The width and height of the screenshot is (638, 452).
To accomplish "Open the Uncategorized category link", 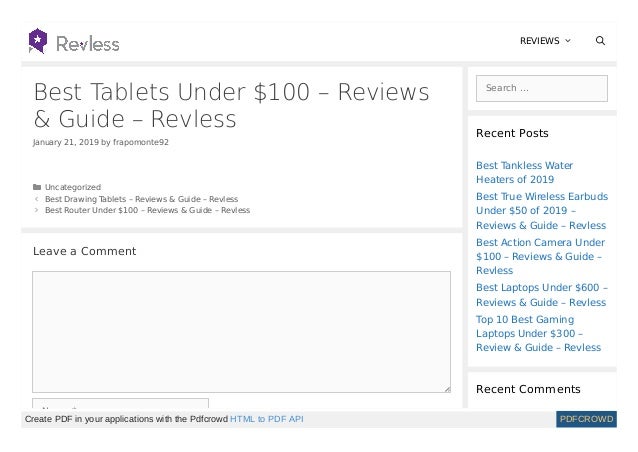I will [x=73, y=187].
